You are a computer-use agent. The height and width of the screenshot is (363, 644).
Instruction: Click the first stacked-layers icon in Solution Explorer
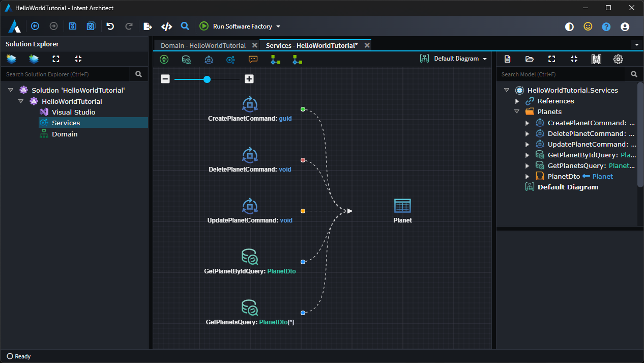tap(11, 59)
